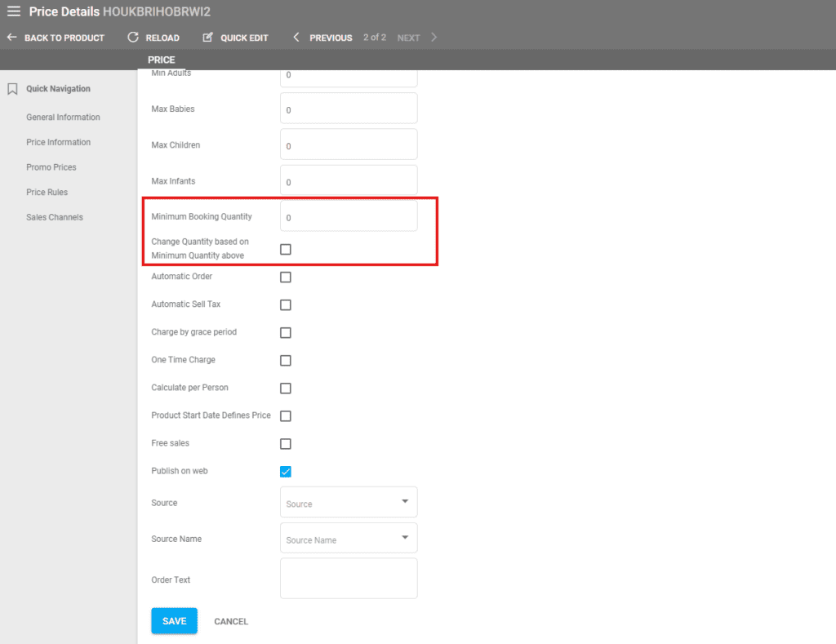Toggle the Free sales checkbox

click(286, 444)
